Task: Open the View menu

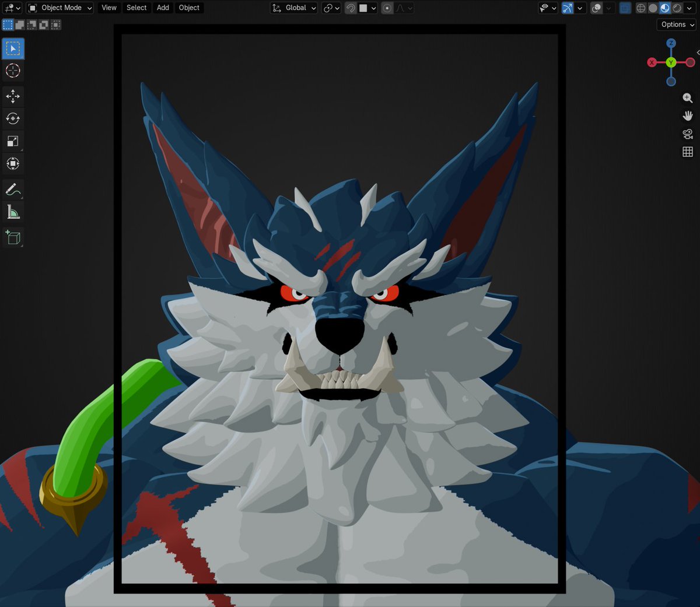Action: [x=109, y=8]
